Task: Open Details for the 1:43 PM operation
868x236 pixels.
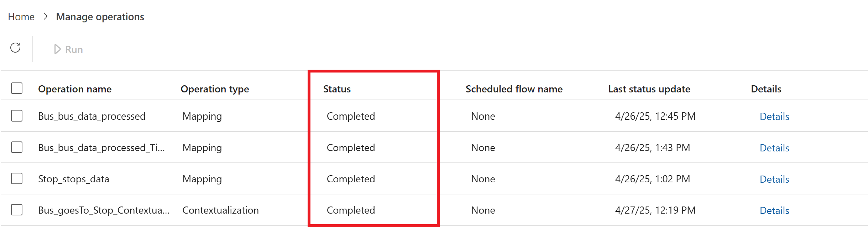Action: tap(774, 148)
